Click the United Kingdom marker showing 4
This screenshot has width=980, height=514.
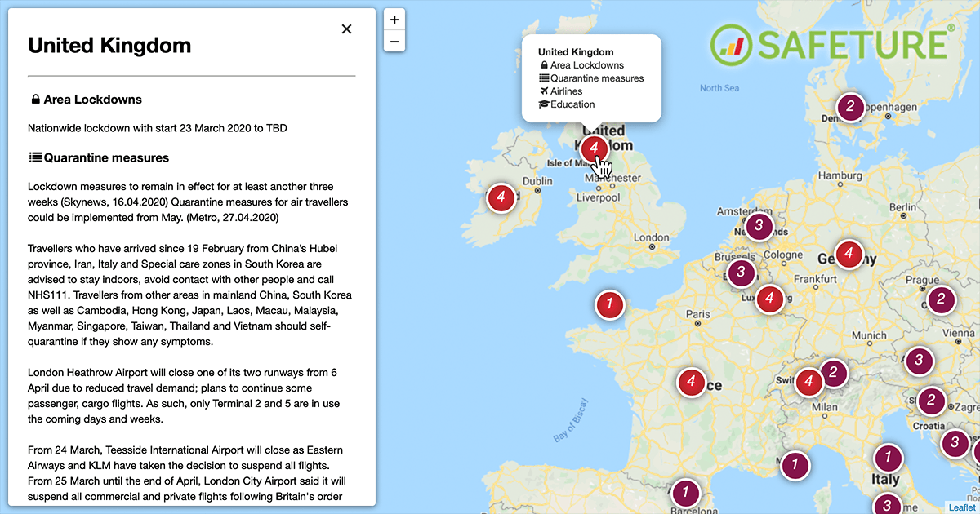pos(594,148)
